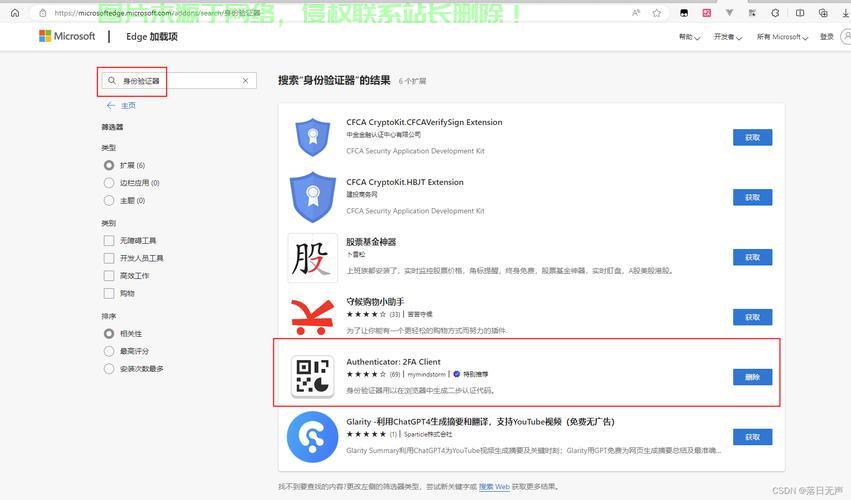Click the search magnifier icon
The height and width of the screenshot is (500, 851).
(x=111, y=80)
